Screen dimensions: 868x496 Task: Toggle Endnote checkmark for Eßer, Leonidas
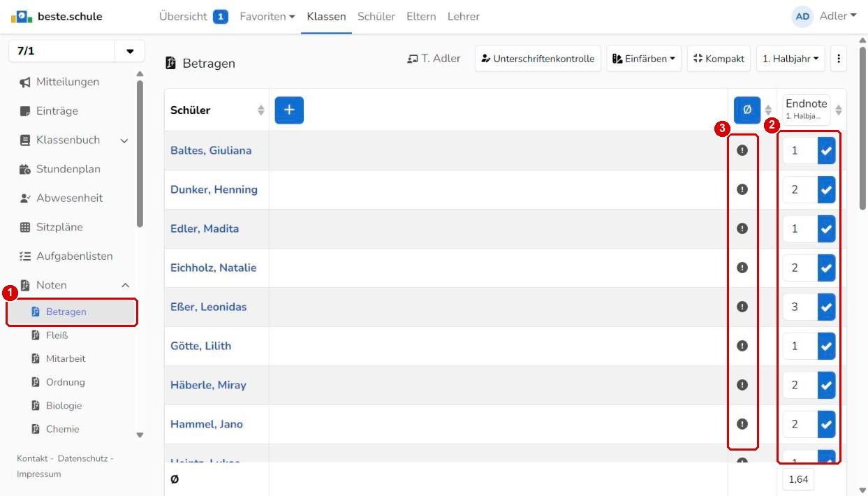826,307
